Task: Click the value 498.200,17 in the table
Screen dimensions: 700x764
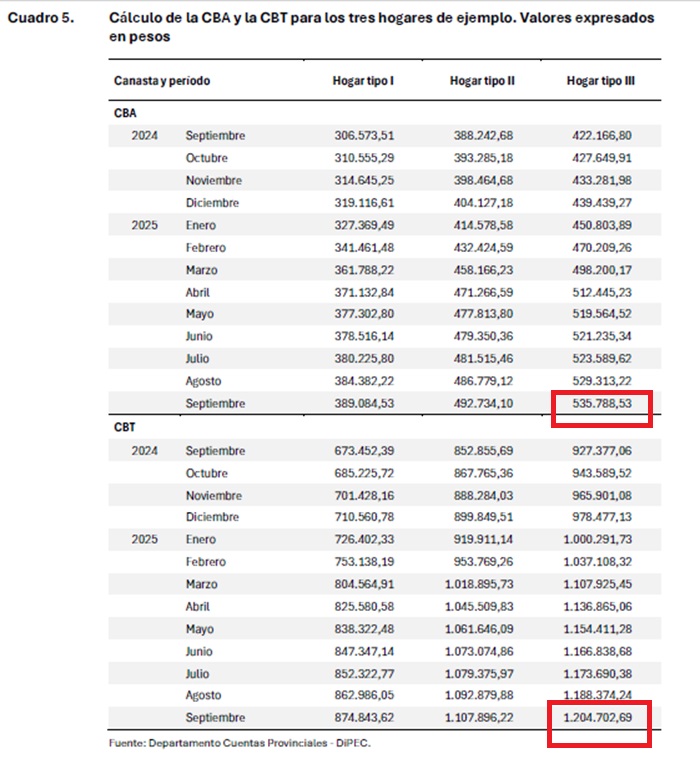Action: point(602,270)
